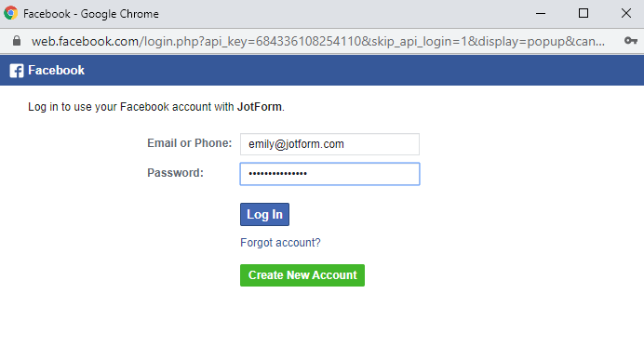Click the green Create New Account button
Screen dimensions: 644x347
(x=302, y=275)
